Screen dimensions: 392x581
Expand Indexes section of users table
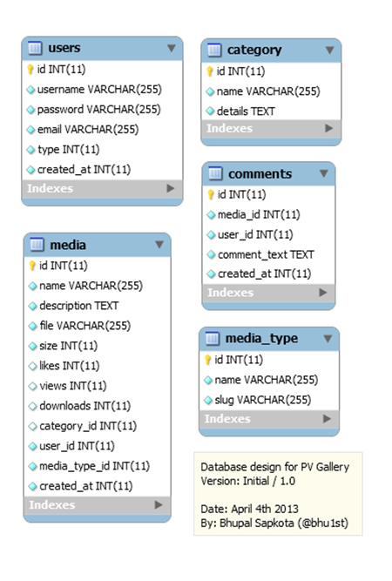(170, 188)
